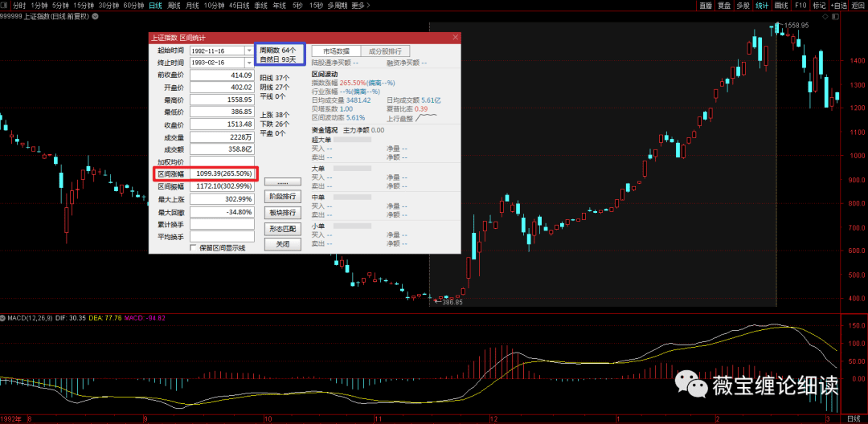This screenshot has height=424, width=868.
Task: Select the 45日线 period
Action: [240, 6]
